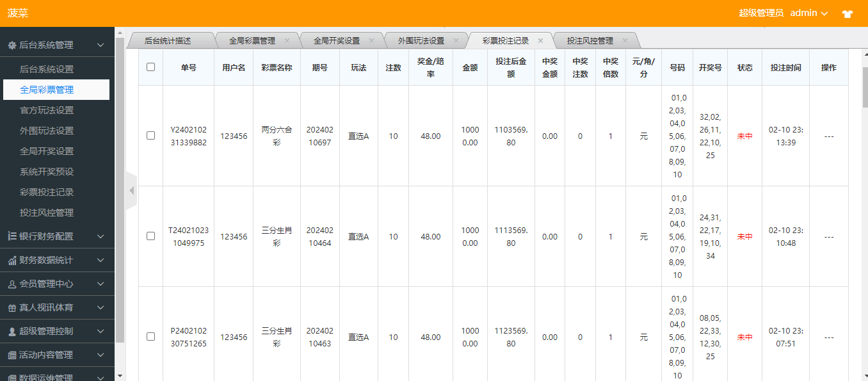Expand the 活动内容管理 menu chevron
Image resolution: width=868 pixels, height=381 pixels.
coord(100,355)
